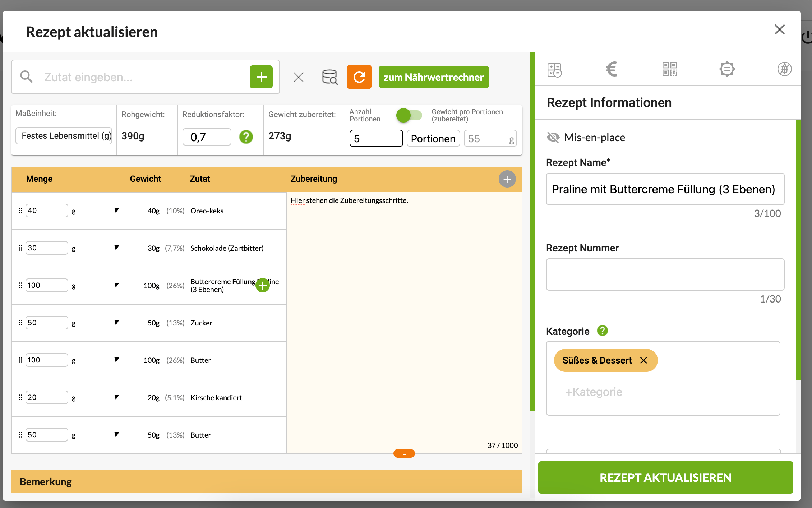Open the wheat allergen icon tab
Viewport: 812px width, 508px height.
coord(785,69)
